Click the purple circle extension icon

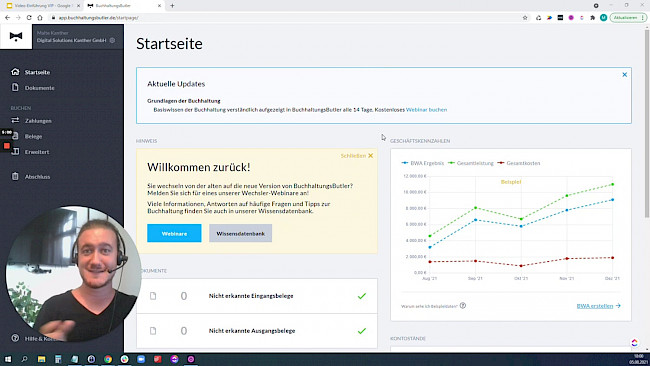571,18
